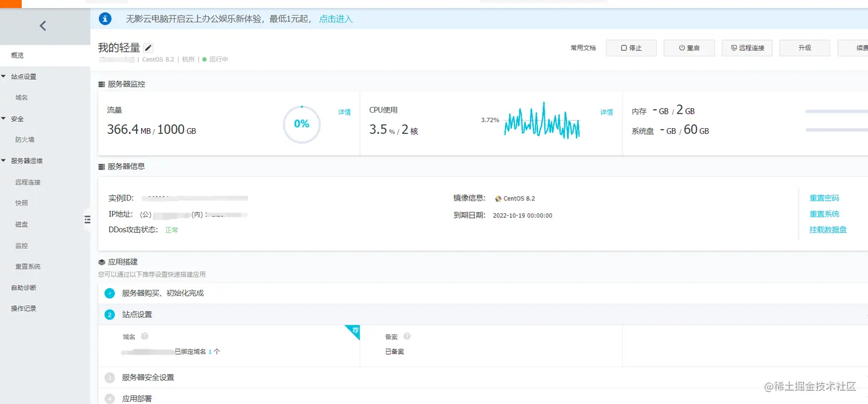Collapse the 站点设置 sidebar group

point(4,76)
